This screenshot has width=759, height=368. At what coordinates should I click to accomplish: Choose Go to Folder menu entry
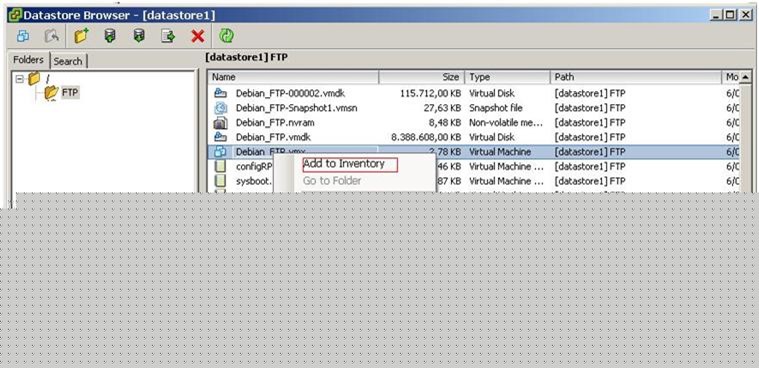[332, 181]
